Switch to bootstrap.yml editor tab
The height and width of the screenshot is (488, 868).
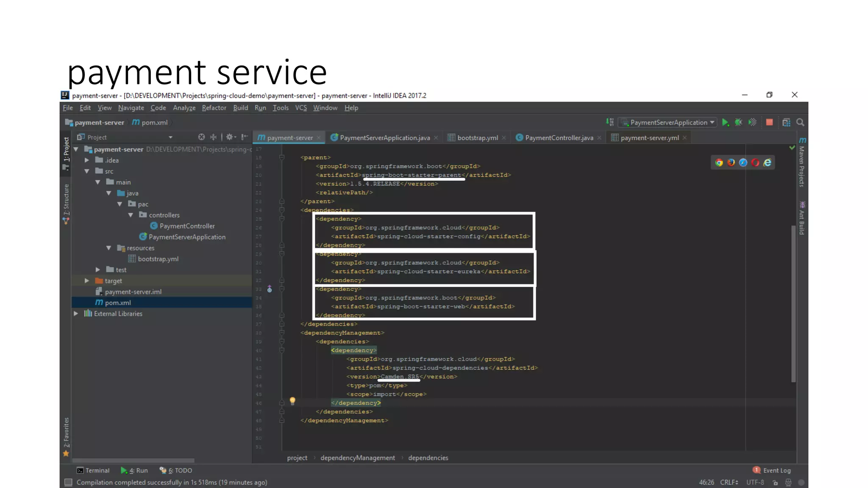click(x=477, y=138)
